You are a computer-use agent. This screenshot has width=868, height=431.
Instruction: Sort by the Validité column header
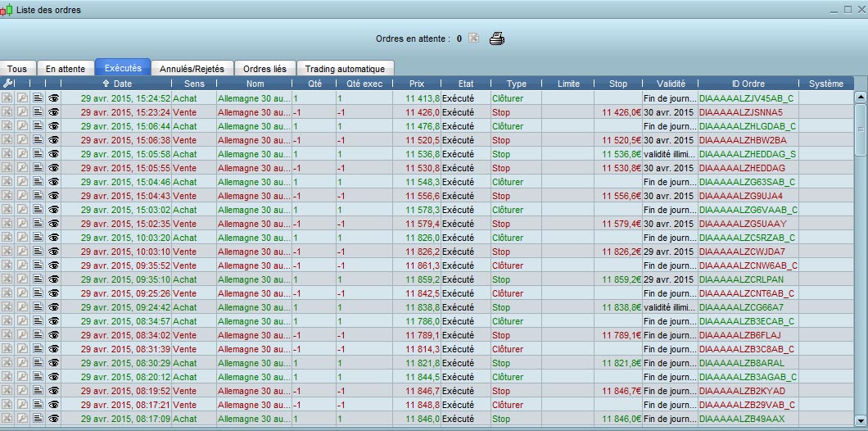[x=671, y=84]
